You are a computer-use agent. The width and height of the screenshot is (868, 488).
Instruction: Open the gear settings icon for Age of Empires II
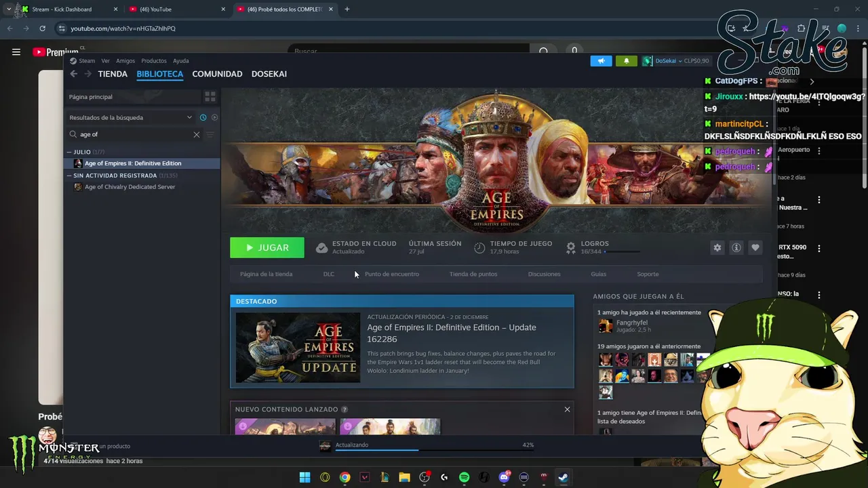click(x=717, y=247)
